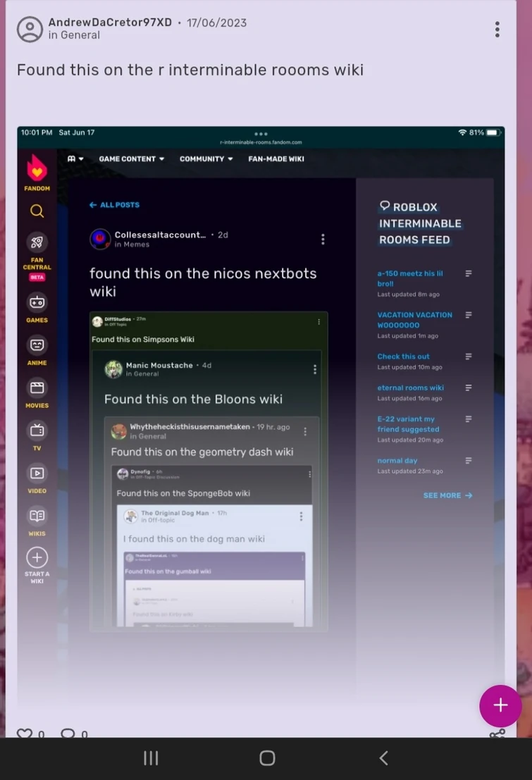Click the Start a Wiki plus icon
Viewport: 532px width, 780px height.
pyautogui.click(x=37, y=557)
